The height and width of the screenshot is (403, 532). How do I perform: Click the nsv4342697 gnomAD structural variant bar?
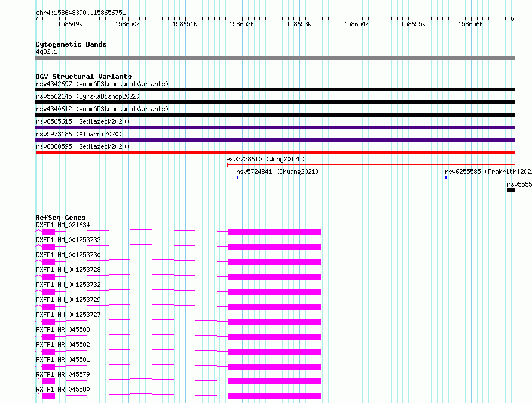(x=275, y=90)
